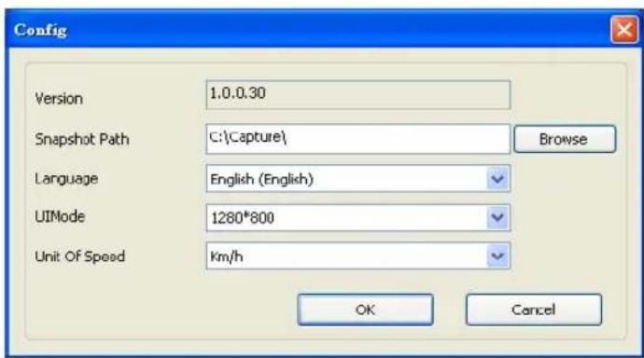Click into the Snapshot Path input field
This screenshot has width=644, height=358.
358,139
